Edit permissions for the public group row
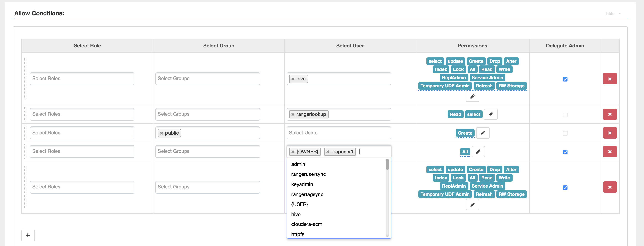Image resolution: width=644 pixels, height=246 pixels. tap(482, 133)
